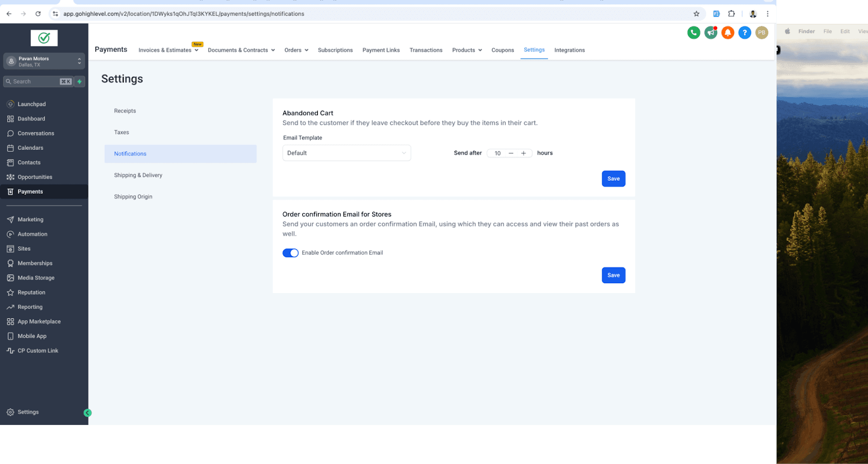This screenshot has width=868, height=464.
Task: Click the Media Storage image icon
Action: tap(10, 278)
